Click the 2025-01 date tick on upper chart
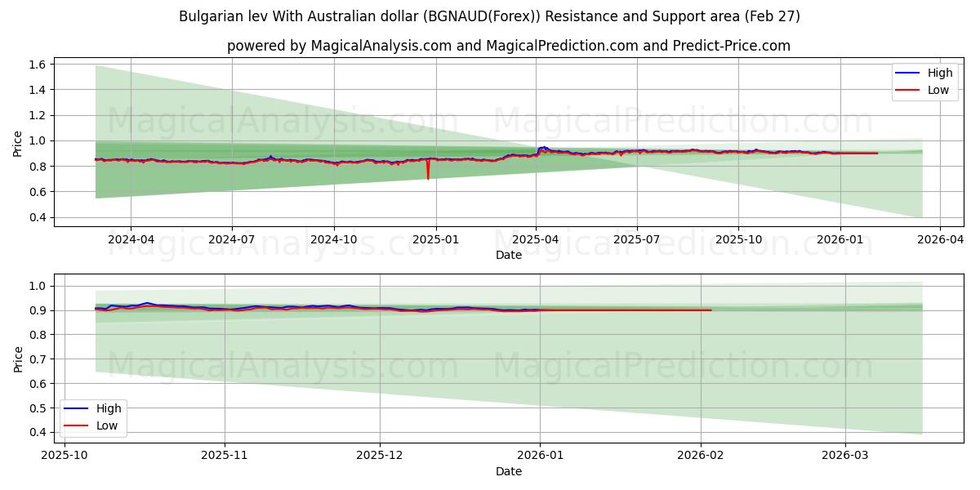The image size is (980, 490). (435, 240)
